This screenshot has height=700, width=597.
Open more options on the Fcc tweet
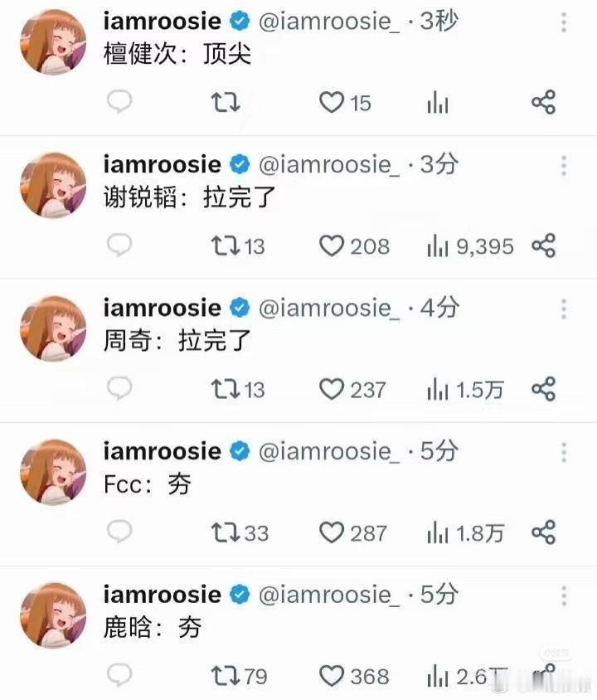tap(564, 452)
